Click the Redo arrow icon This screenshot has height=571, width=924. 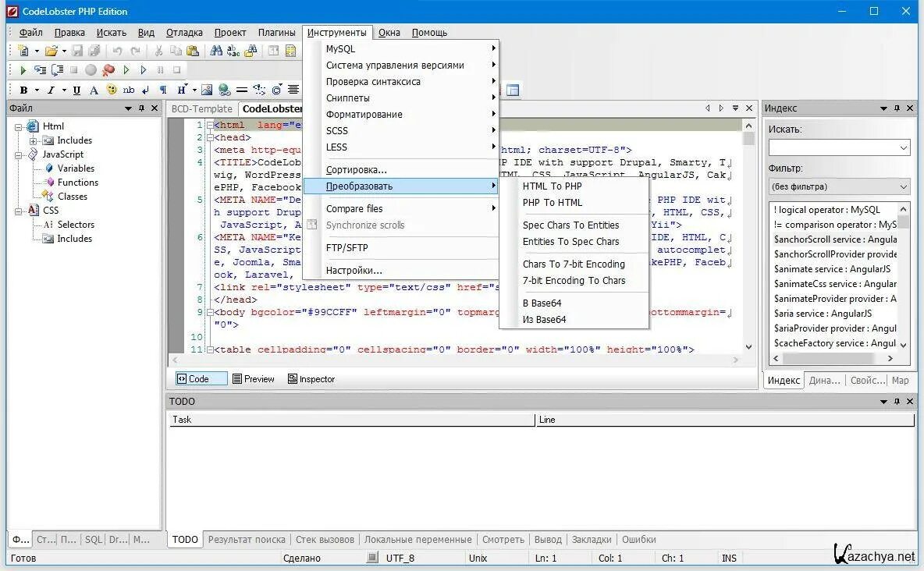[x=136, y=51]
